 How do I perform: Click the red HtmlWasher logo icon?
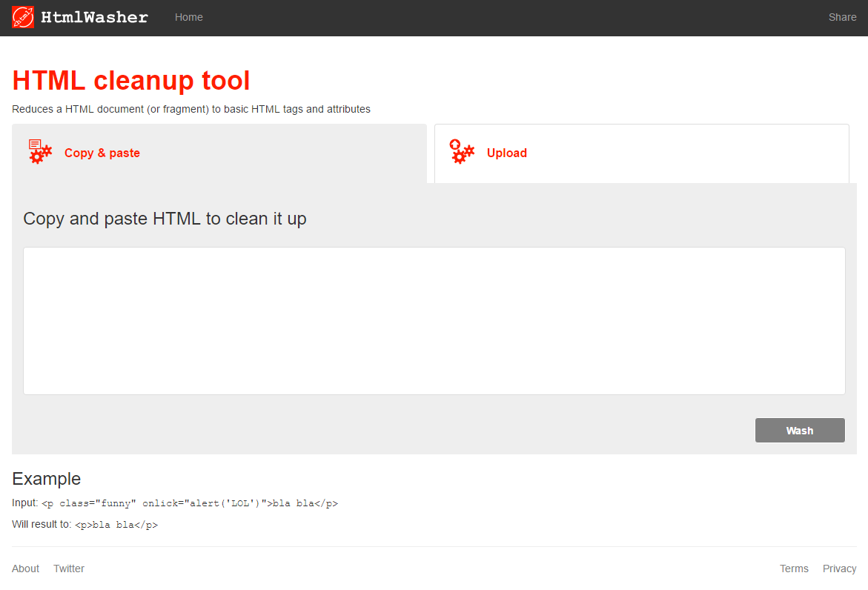pos(23,17)
